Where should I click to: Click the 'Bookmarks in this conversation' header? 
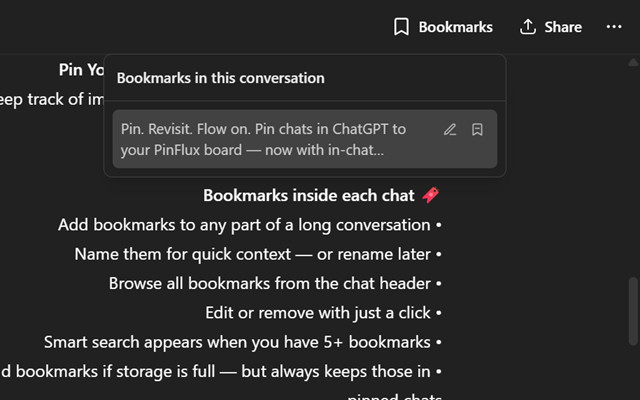[x=220, y=78]
